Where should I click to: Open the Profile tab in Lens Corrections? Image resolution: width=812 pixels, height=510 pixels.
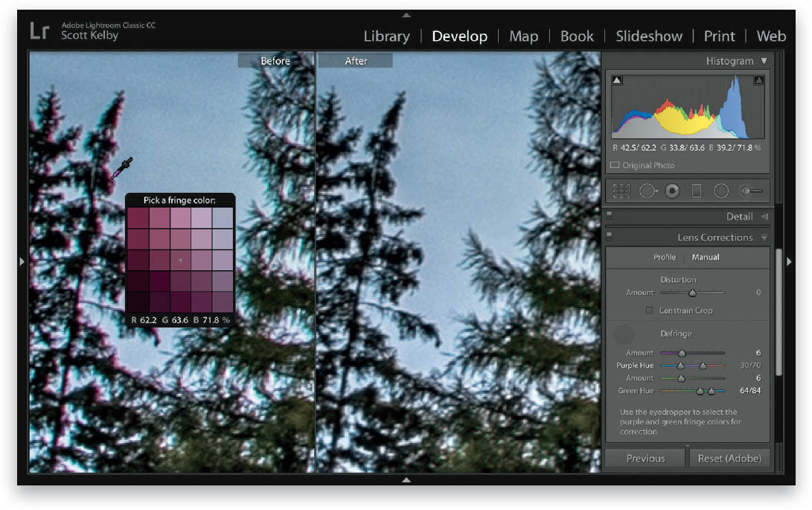665,257
